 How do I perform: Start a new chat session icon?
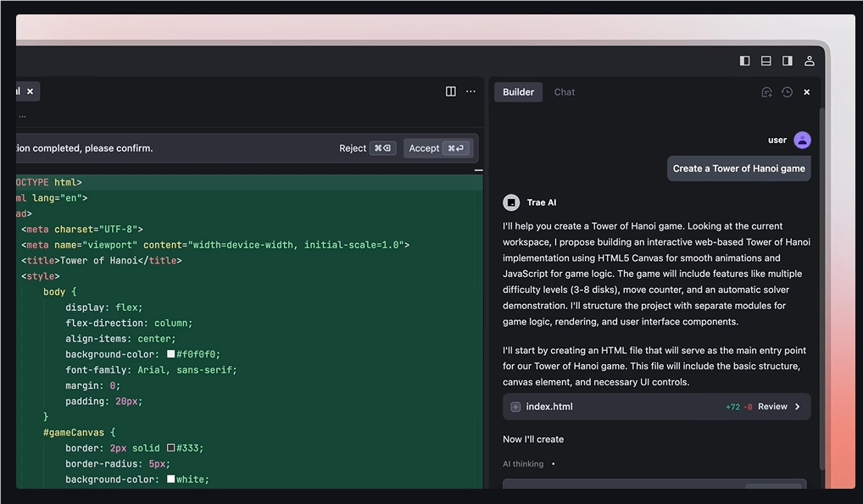(766, 92)
